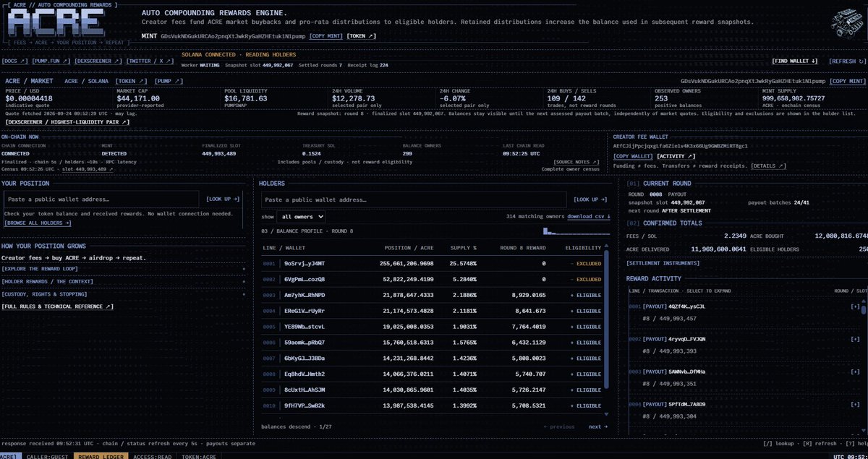Open the DEXSCREENER link in the top nav
The image size is (868, 459).
coord(98,61)
